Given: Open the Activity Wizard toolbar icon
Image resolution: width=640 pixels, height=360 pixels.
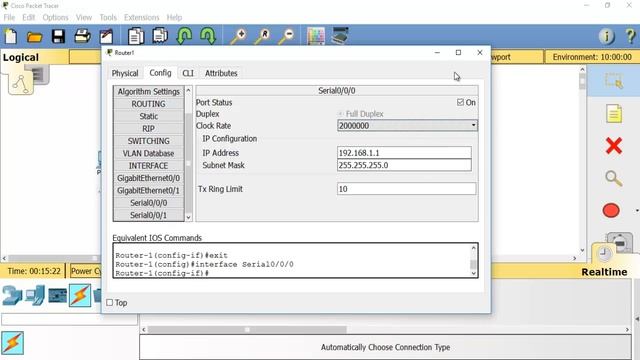Looking at the screenshot, I should click(x=107, y=37).
